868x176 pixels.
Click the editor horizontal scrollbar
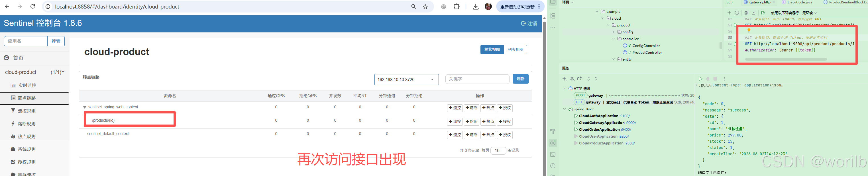[x=786, y=59]
